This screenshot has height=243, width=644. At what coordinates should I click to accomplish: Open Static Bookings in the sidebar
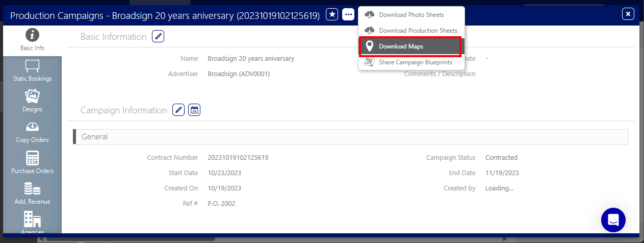(x=32, y=71)
